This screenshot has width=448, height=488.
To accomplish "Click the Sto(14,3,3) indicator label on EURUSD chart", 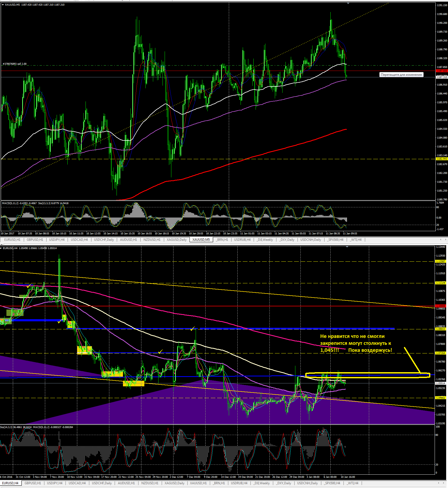I will 16,427.
